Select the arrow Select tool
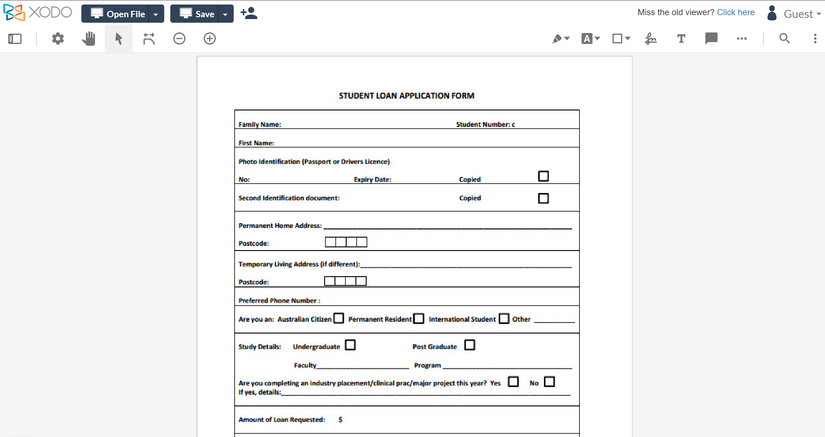This screenshot has width=825, height=437. tap(119, 38)
